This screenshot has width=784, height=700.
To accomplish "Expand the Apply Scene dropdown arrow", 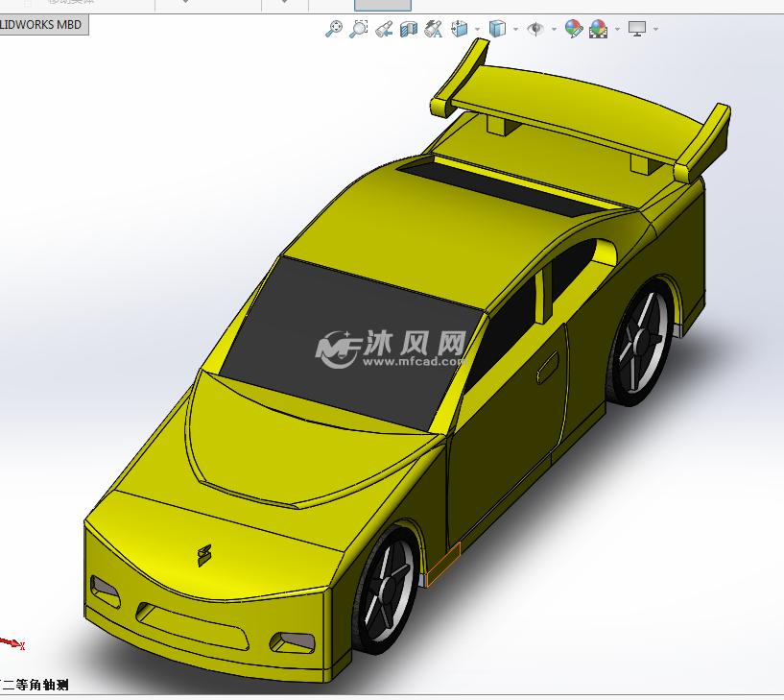I will (x=616, y=29).
